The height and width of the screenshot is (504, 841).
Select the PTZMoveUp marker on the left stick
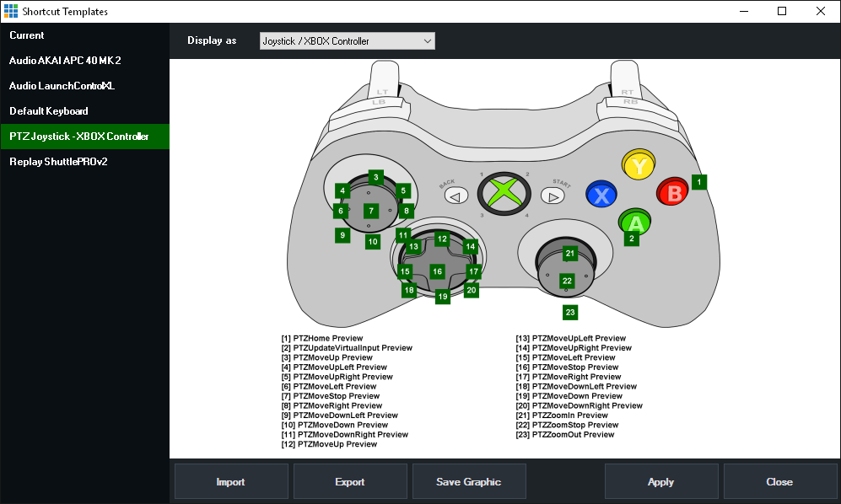pyautogui.click(x=375, y=177)
